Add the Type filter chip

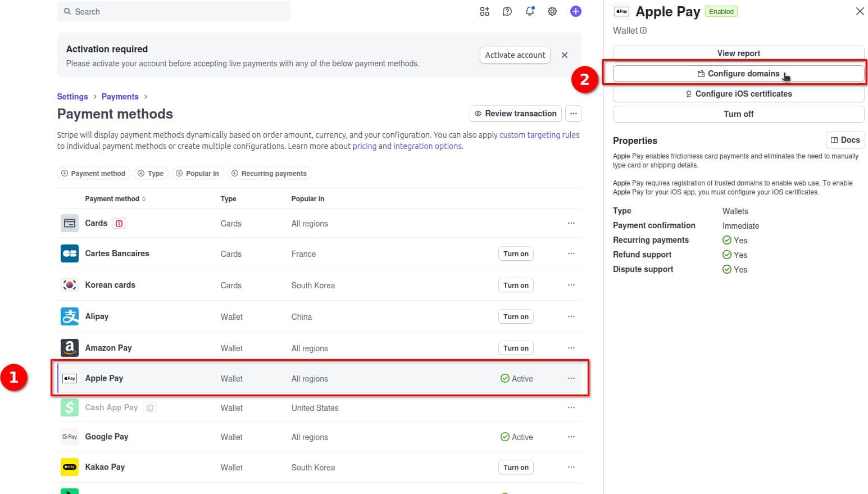(x=151, y=173)
